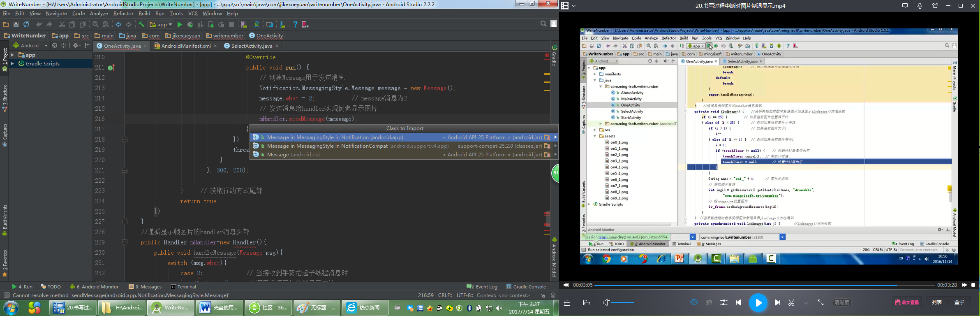
Task: Toggle danmaku with the 弹 button
Action: [709, 302]
